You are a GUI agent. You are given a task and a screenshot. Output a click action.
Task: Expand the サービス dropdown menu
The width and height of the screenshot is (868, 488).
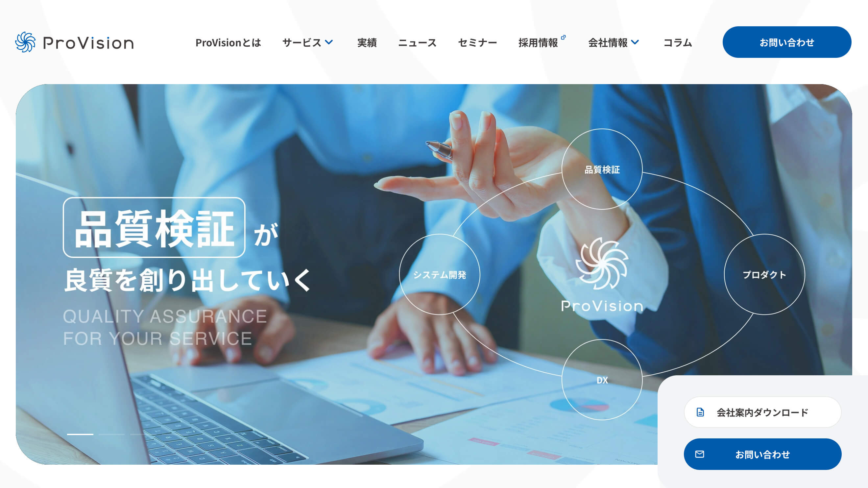(x=308, y=42)
